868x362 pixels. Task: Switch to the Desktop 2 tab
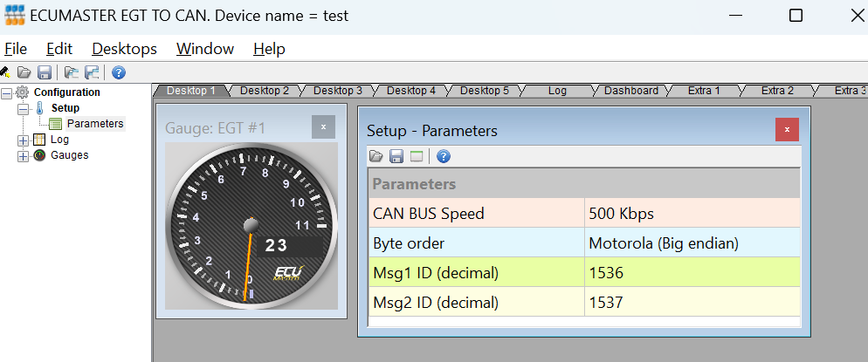point(265,91)
